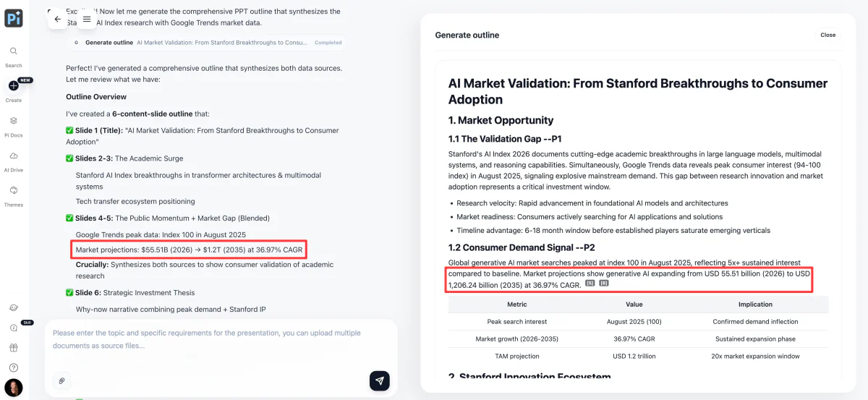Click the Create plus icon
This screenshot has height=400, width=868.
[x=14, y=86]
